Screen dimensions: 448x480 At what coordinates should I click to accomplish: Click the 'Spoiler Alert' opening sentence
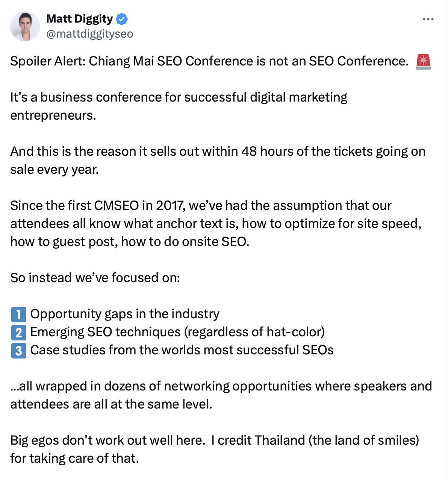point(209,61)
